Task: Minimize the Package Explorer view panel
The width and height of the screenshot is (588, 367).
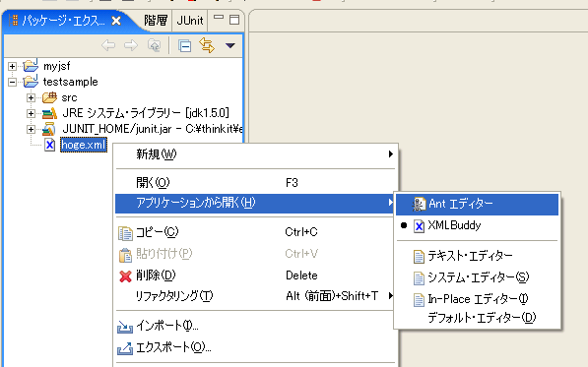Action: 219,18
